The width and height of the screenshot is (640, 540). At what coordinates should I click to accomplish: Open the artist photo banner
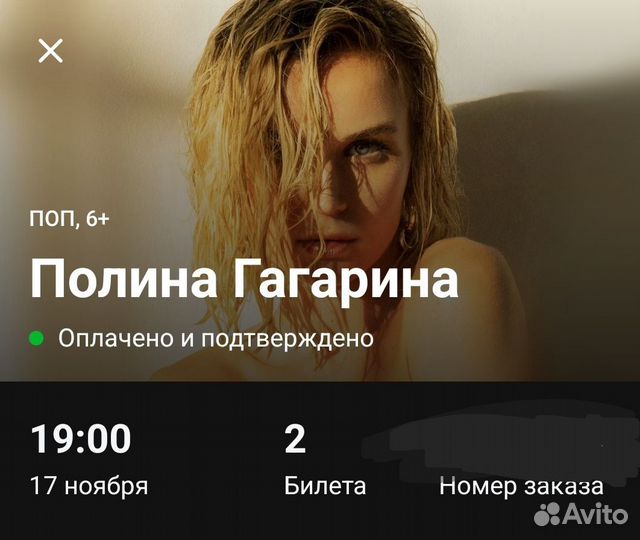320,191
